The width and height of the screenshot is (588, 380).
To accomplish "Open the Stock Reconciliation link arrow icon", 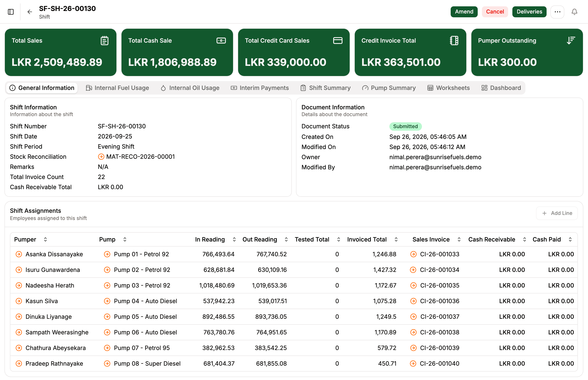I will click(101, 157).
